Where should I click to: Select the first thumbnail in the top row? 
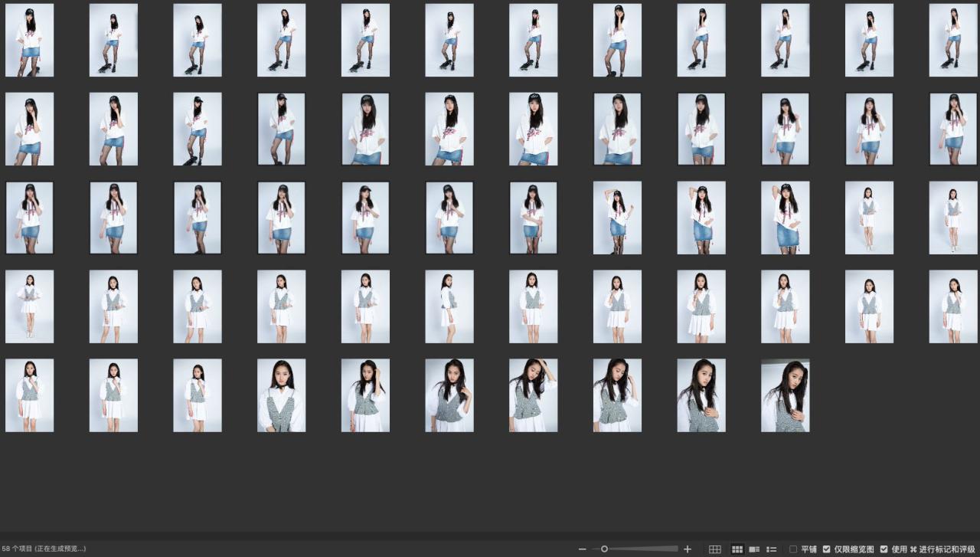pos(30,40)
